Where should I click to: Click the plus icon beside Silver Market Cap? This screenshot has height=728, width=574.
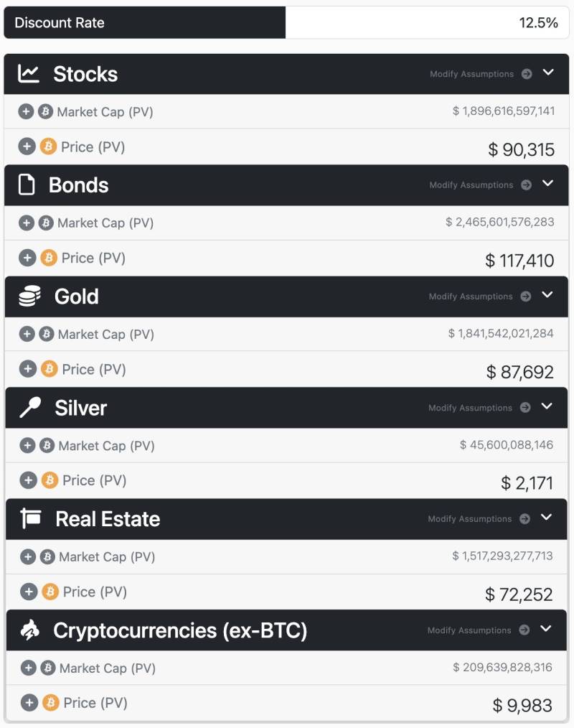pyautogui.click(x=27, y=446)
